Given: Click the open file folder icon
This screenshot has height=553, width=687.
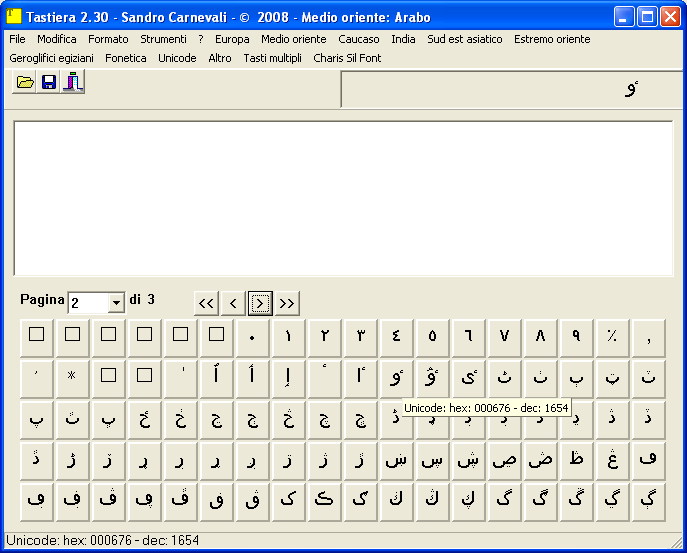Looking at the screenshot, I should [x=25, y=82].
